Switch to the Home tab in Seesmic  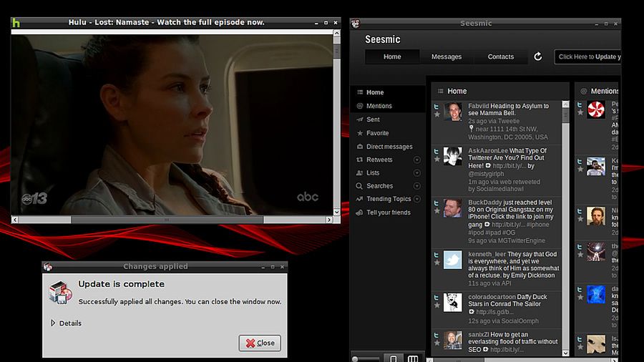392,57
